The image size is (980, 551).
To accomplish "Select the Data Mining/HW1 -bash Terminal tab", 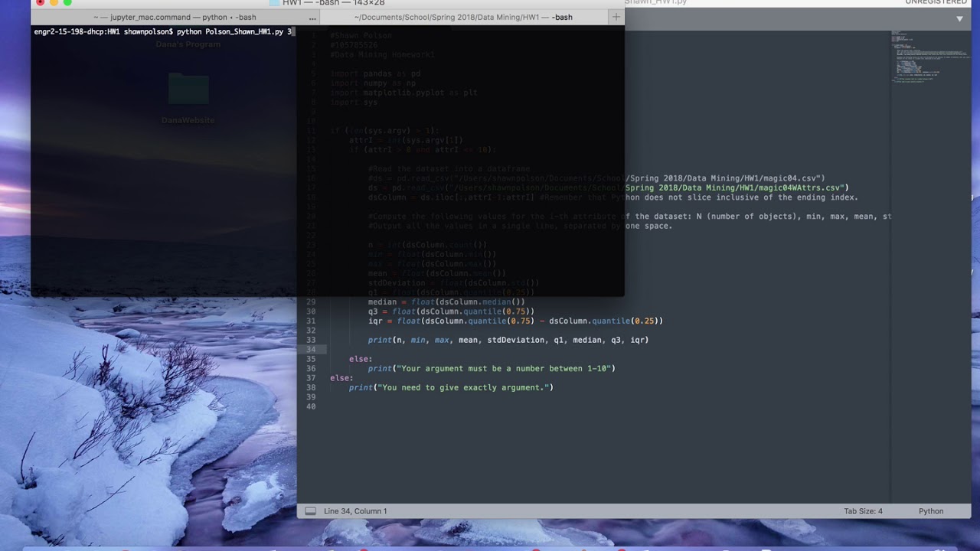I will pyautogui.click(x=463, y=17).
